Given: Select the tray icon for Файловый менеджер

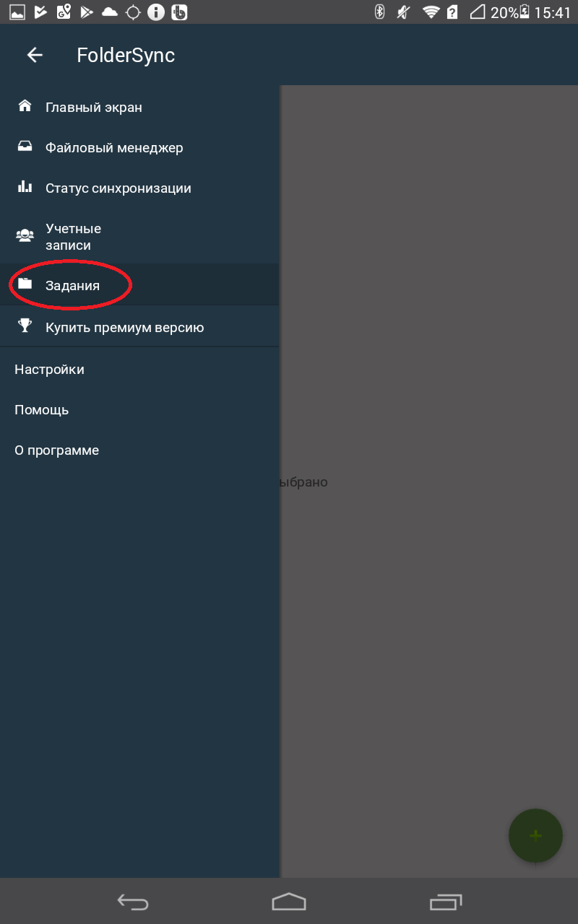Looking at the screenshot, I should 25,147.
